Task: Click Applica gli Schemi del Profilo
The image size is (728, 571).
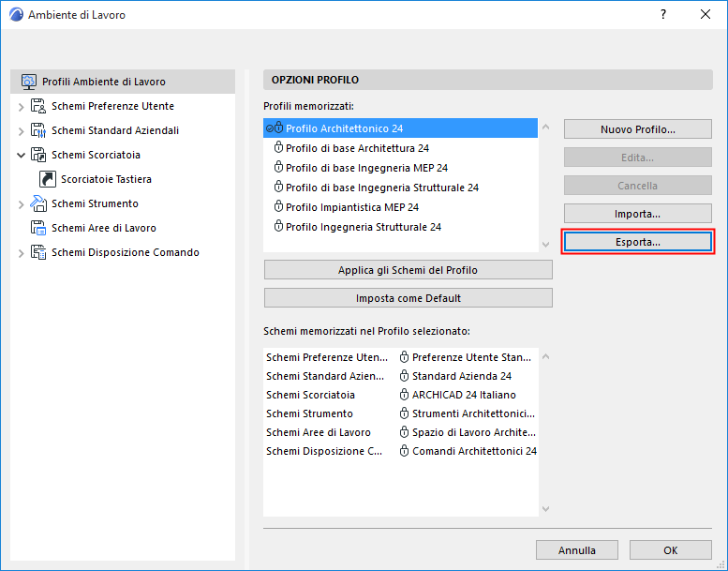Action: point(408,270)
